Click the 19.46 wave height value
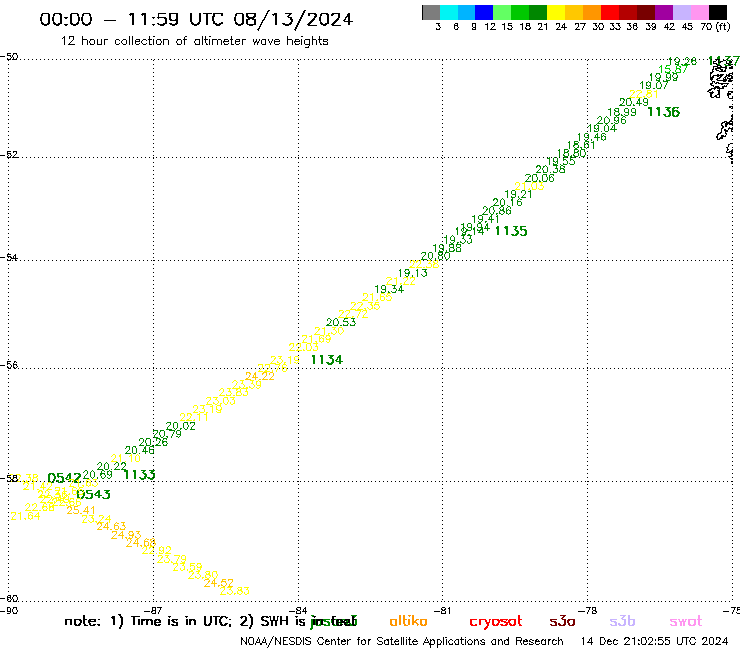The image size is (740, 650). 592,137
